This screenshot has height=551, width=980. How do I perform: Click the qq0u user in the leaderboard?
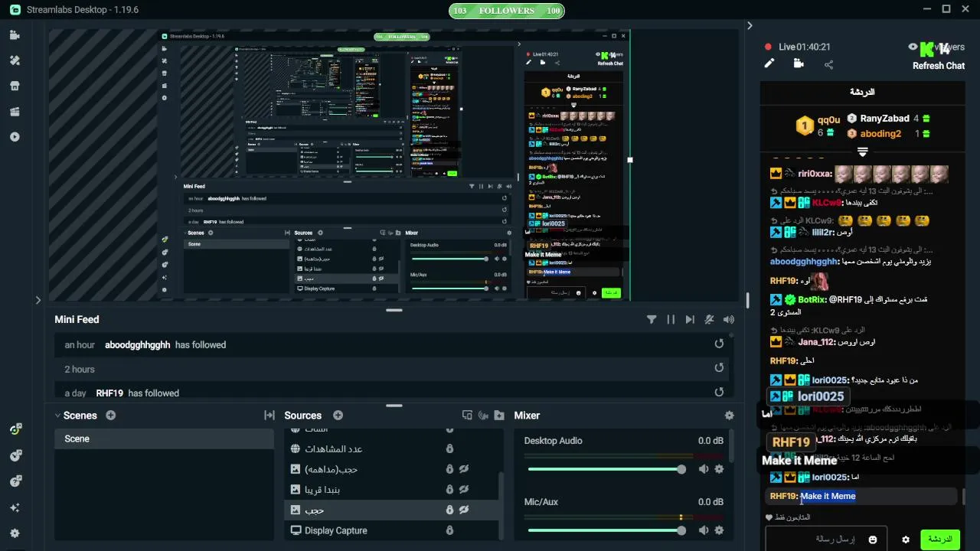pos(828,119)
